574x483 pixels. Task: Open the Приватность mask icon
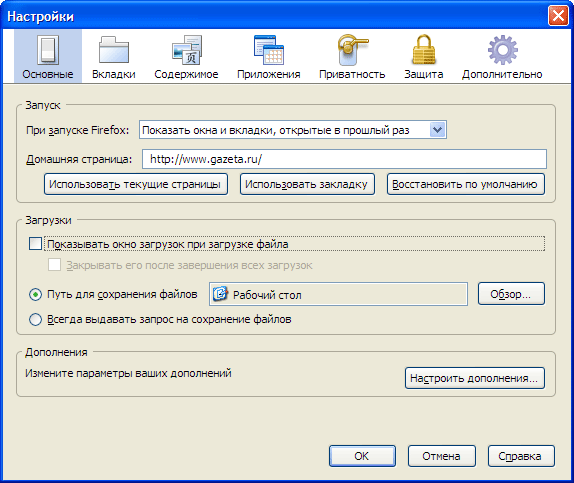click(x=353, y=49)
